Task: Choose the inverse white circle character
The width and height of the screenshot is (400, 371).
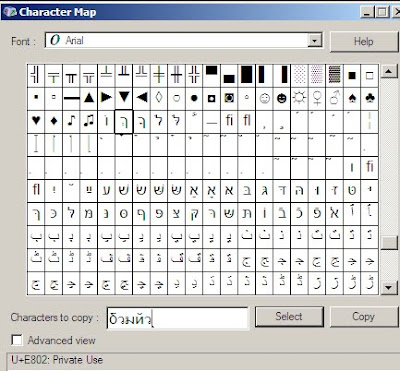Action: click(229, 98)
